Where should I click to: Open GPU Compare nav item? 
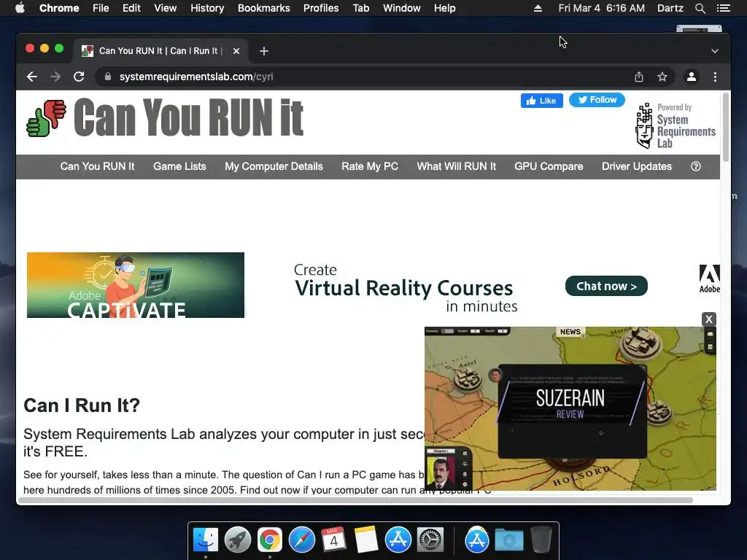pyautogui.click(x=549, y=166)
